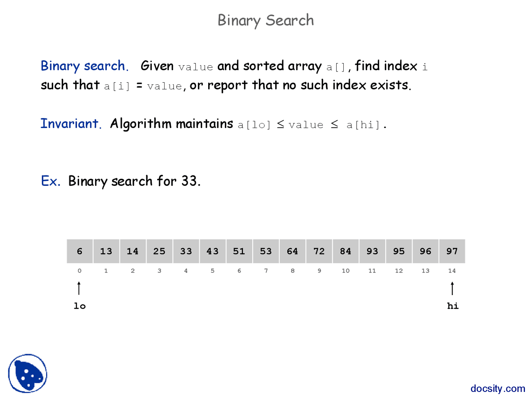The image size is (532, 399).
Task: Select array cell containing 97
Action: click(x=452, y=251)
